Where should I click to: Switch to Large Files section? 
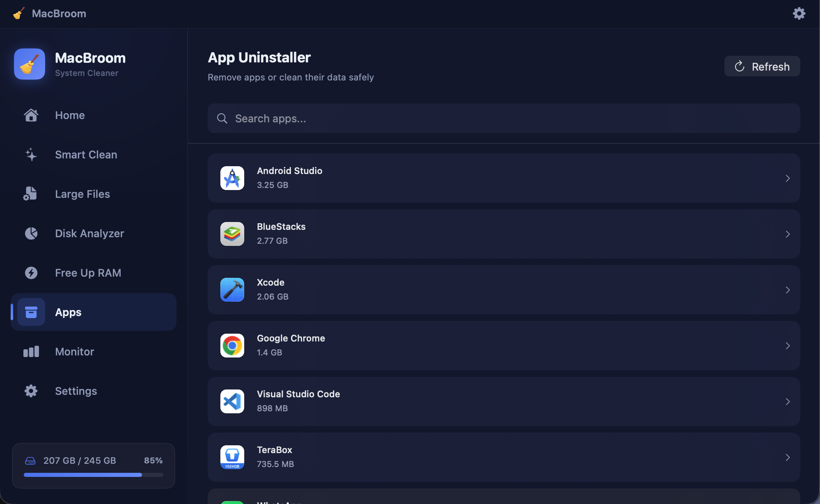pos(94,194)
